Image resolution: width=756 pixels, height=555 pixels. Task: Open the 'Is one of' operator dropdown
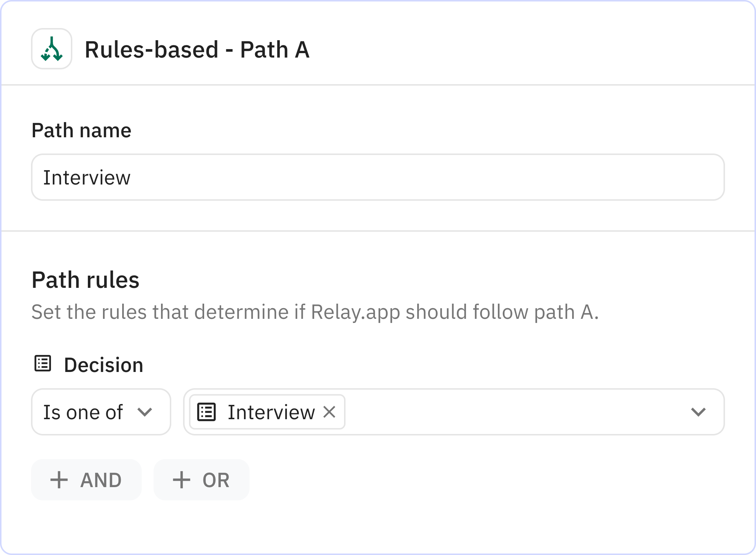pos(100,412)
